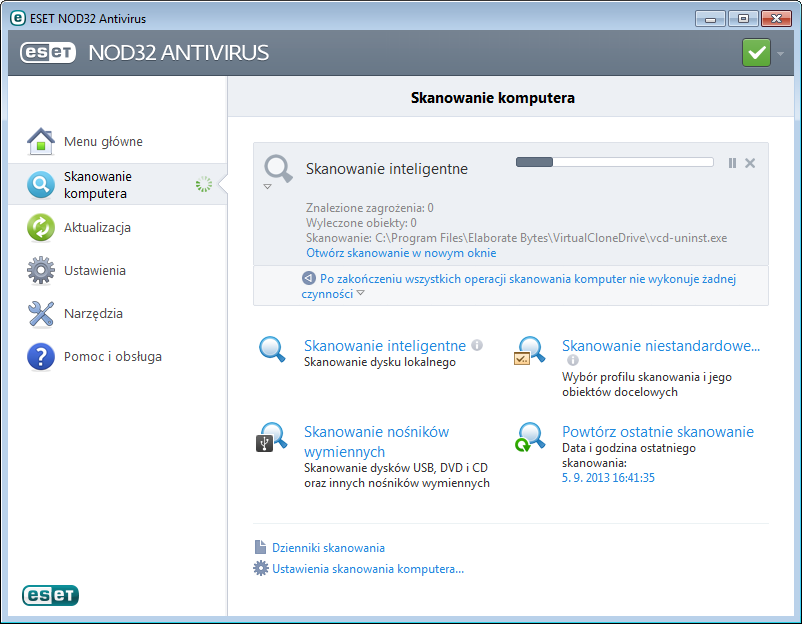The image size is (802, 624).
Task: Click Wyleczone obiekty: 0 text
Action: [361, 222]
